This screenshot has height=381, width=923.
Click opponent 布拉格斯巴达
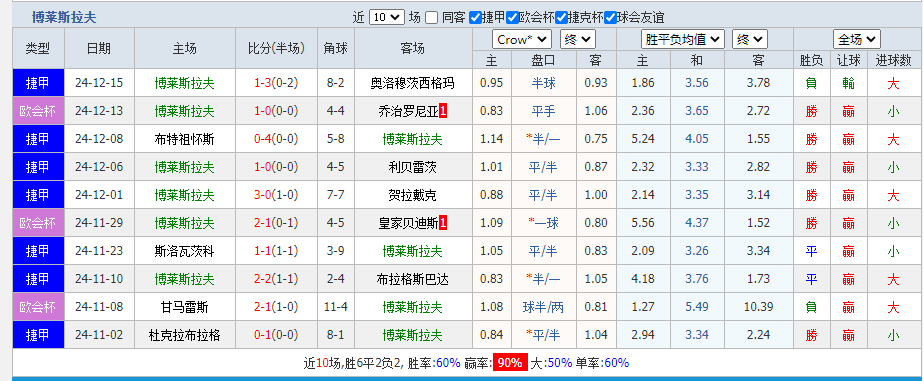pyautogui.click(x=413, y=279)
